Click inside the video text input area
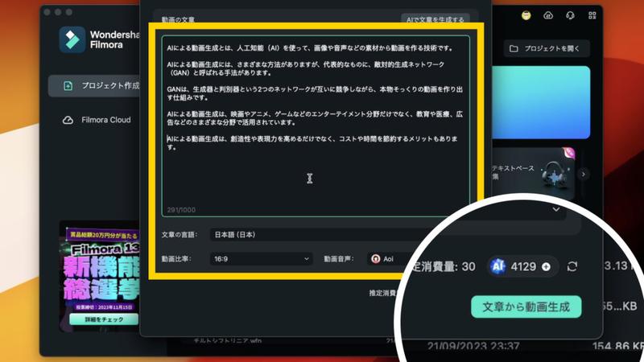Screen dimensions: 644x362 click(316, 125)
